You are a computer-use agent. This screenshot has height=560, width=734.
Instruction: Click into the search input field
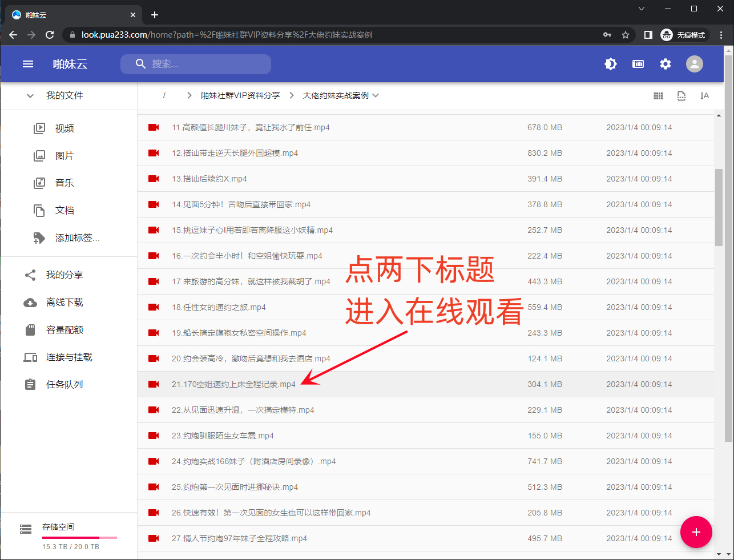pyautogui.click(x=205, y=64)
